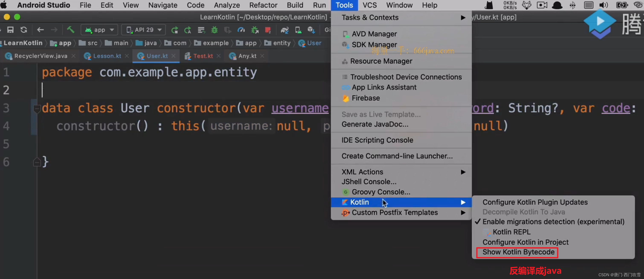Screen dimensions: 644x279
Task: Toggle Enable migrations detection (experimental)
Action: [x=553, y=222]
